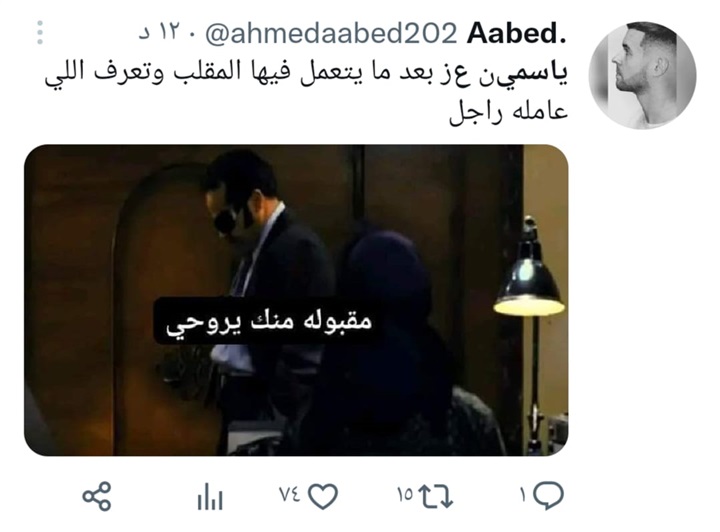Click the retweet count ١٥
This screenshot has height=532, width=720.
click(405, 495)
